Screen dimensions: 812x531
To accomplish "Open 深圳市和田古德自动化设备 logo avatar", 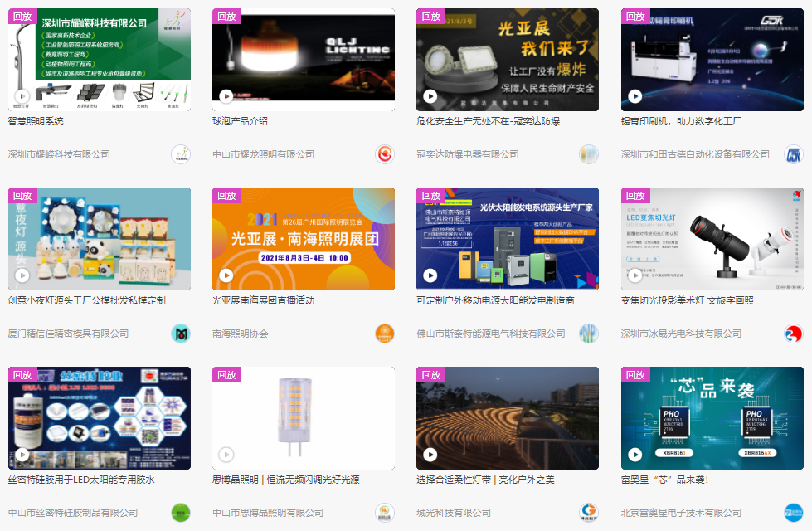I will pyautogui.click(x=794, y=154).
